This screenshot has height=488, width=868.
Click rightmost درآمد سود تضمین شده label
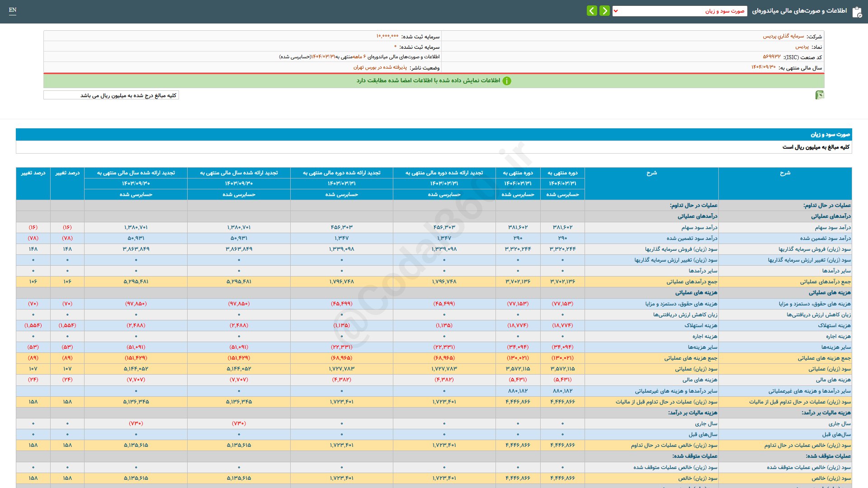(x=825, y=238)
